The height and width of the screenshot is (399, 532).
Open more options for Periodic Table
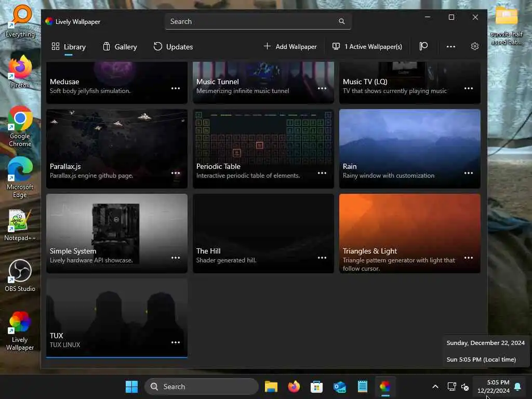point(322,173)
